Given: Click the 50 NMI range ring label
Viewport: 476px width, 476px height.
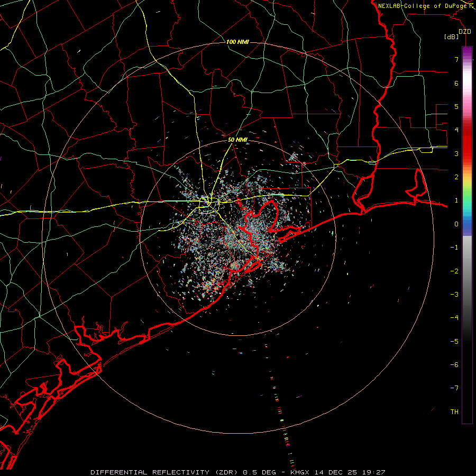Looking at the screenshot, I should click(237, 140).
